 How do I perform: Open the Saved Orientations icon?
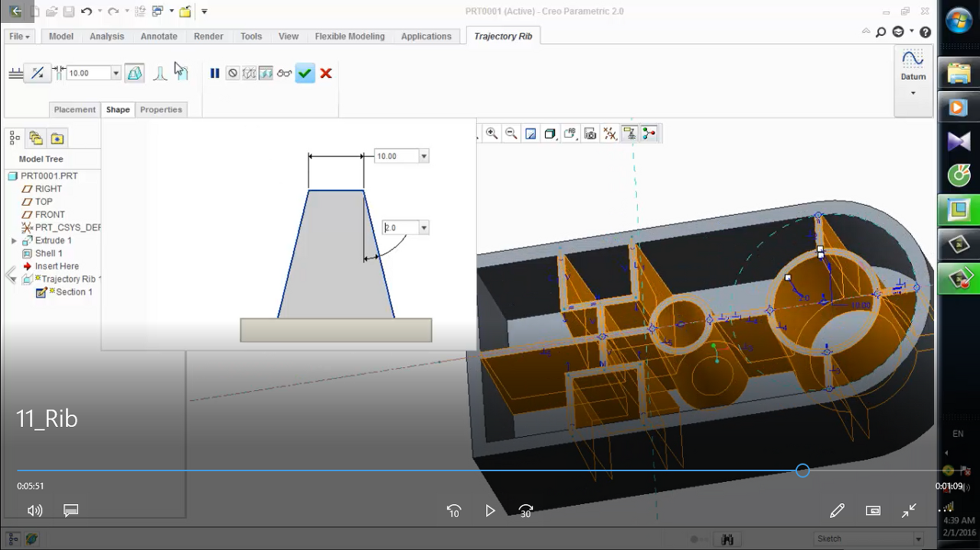(x=570, y=134)
